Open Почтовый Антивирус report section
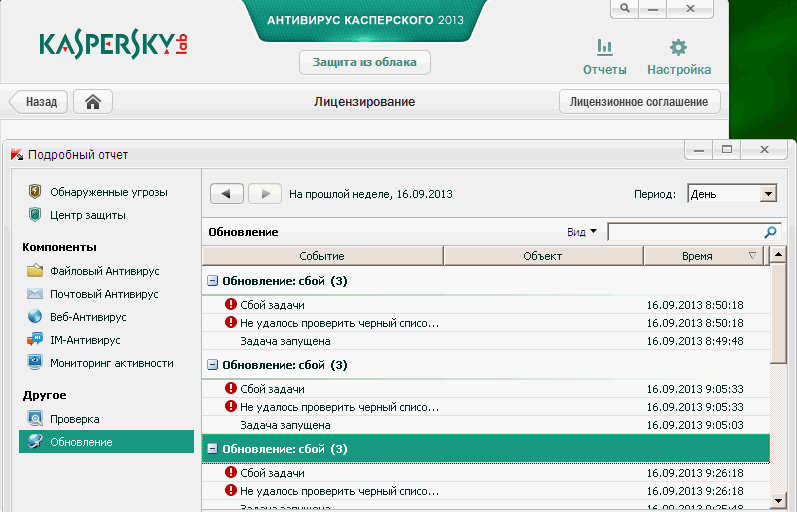The width and height of the screenshot is (797, 512). (104, 294)
